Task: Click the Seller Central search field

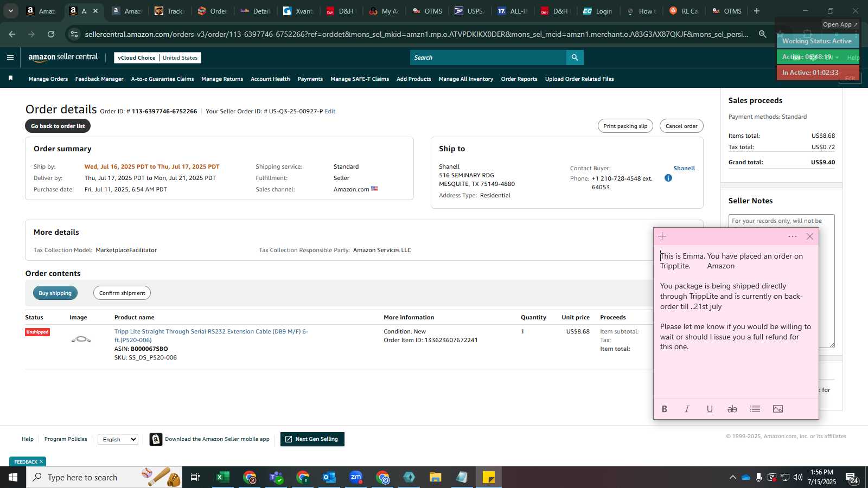Action: coord(488,57)
